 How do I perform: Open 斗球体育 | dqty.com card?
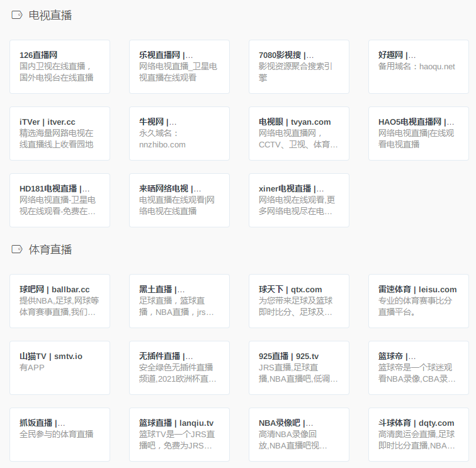pos(419,435)
